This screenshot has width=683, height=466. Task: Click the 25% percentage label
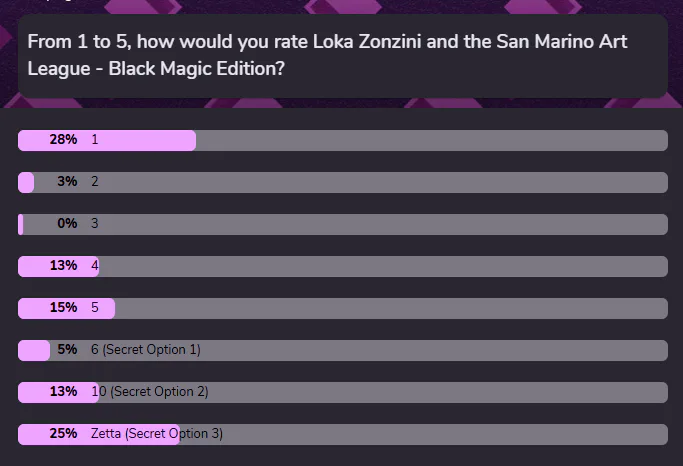(63, 433)
